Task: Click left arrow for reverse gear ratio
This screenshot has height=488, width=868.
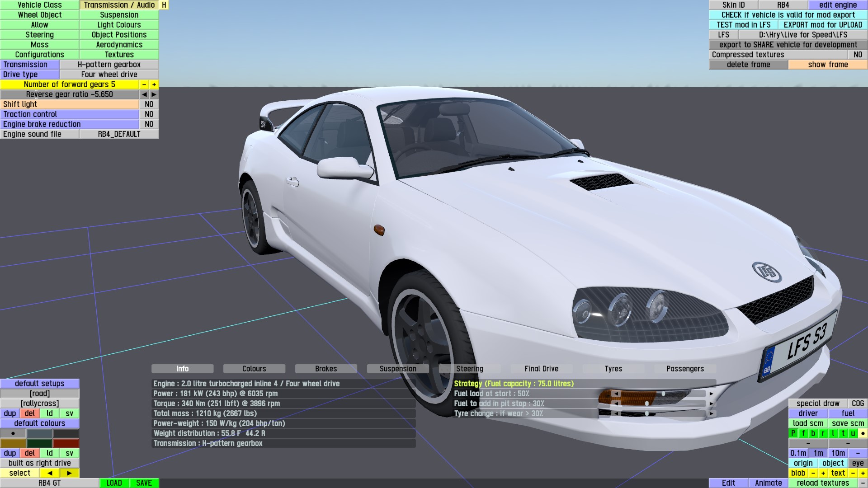Action: pos(144,94)
